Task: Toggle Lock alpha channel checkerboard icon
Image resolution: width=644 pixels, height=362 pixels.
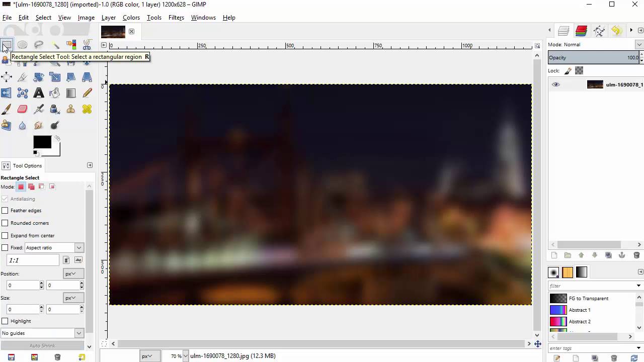Action: (x=579, y=71)
